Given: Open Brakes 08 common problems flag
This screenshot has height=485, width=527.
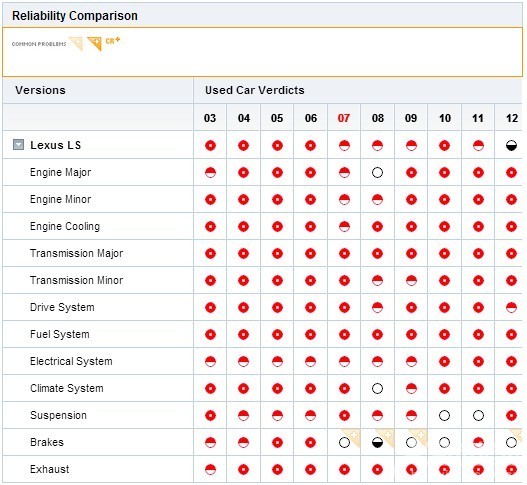Looking at the screenshot, I should click(386, 436).
